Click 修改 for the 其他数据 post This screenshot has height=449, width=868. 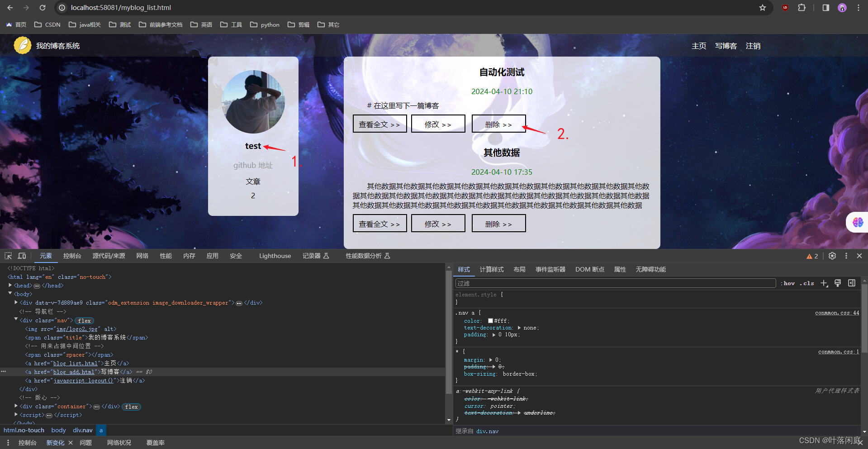click(438, 223)
